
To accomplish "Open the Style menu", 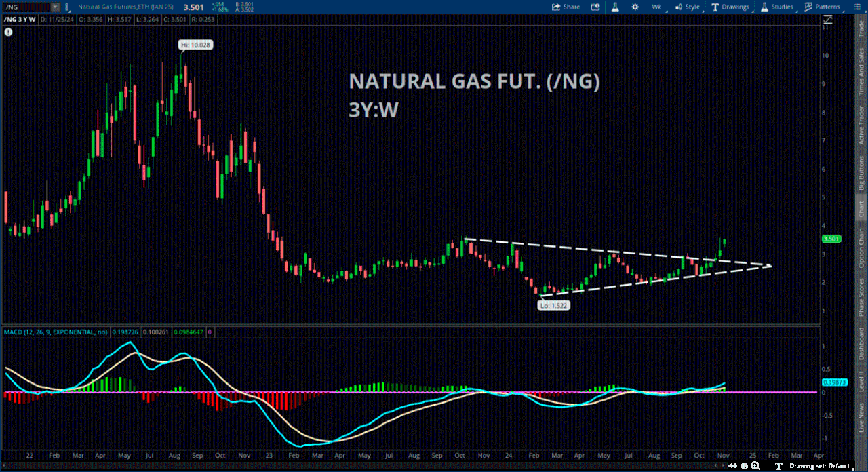I will click(687, 7).
